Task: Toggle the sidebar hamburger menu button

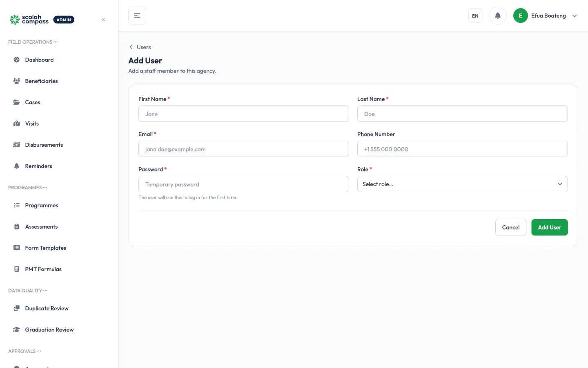Action: coord(137,16)
